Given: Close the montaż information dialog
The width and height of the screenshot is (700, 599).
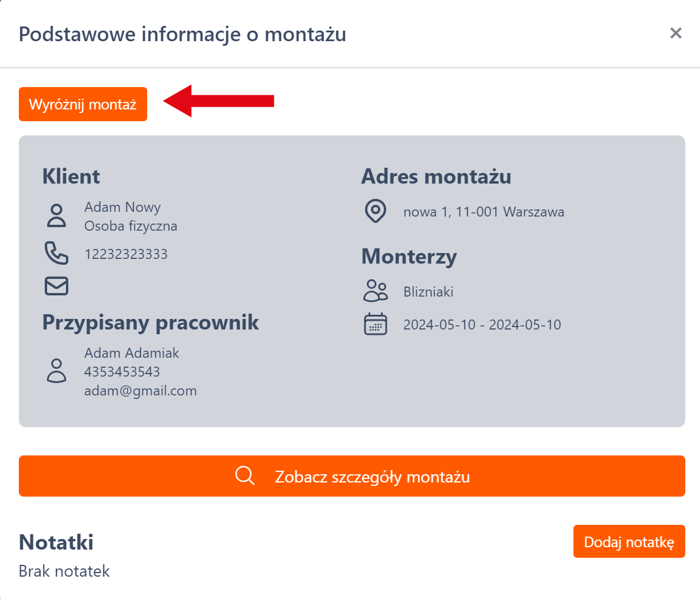Looking at the screenshot, I should pos(676,34).
